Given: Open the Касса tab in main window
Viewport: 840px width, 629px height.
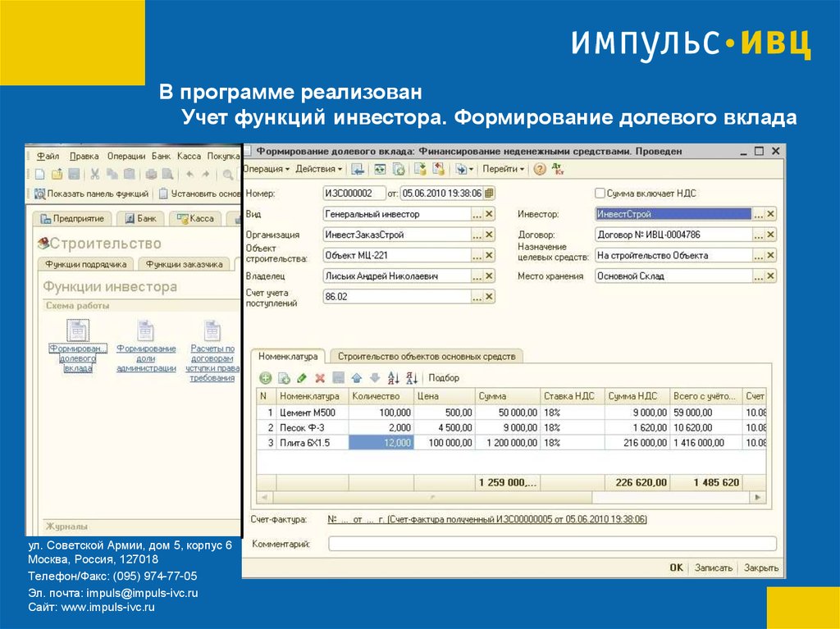Looking at the screenshot, I should click(x=195, y=219).
